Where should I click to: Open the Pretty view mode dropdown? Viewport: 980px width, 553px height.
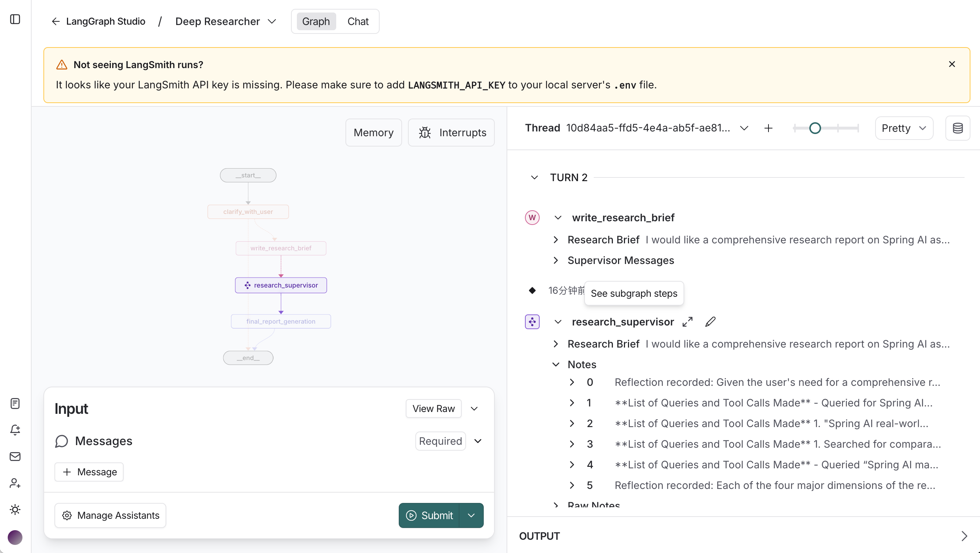pyautogui.click(x=904, y=128)
